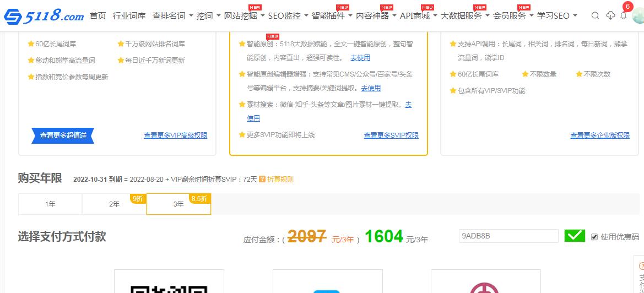This screenshot has width=644, height=293.
Task: Open the notification bell icon
Action: [x=624, y=15]
